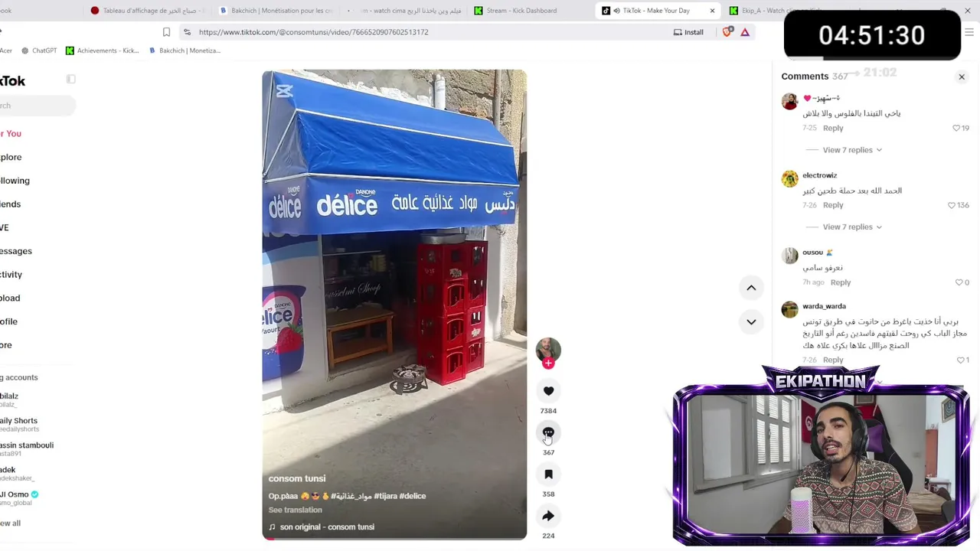Open Friends in TikTok sidebar

point(10,204)
